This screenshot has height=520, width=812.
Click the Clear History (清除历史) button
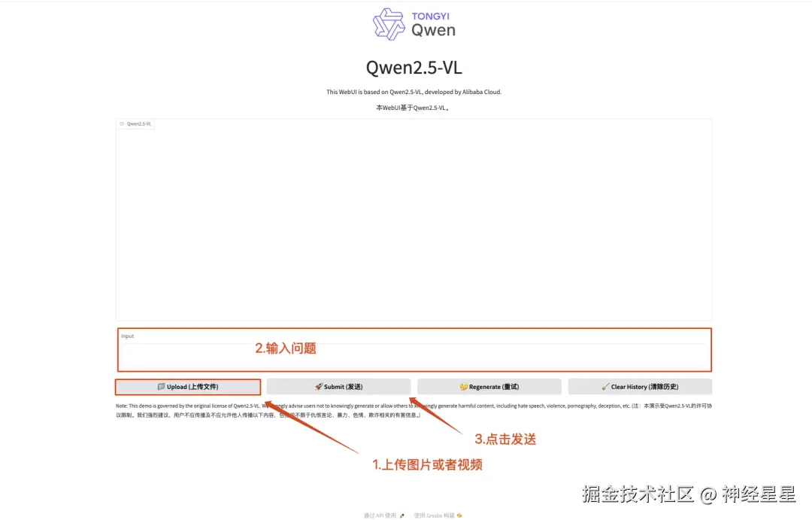coord(640,387)
